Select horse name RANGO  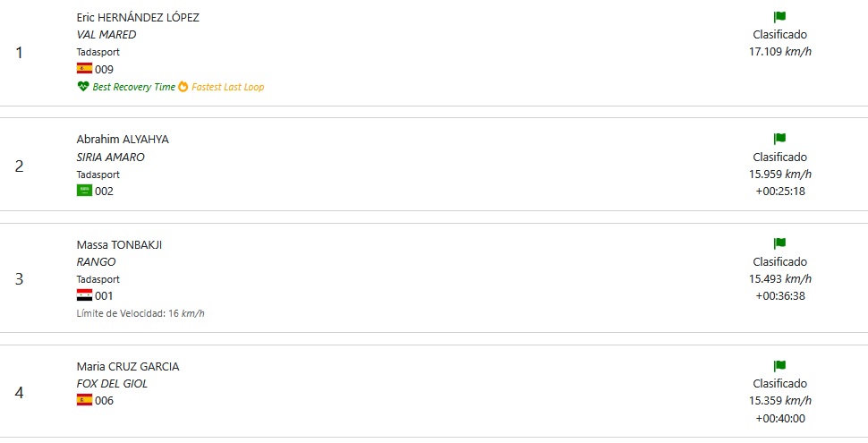[97, 261]
